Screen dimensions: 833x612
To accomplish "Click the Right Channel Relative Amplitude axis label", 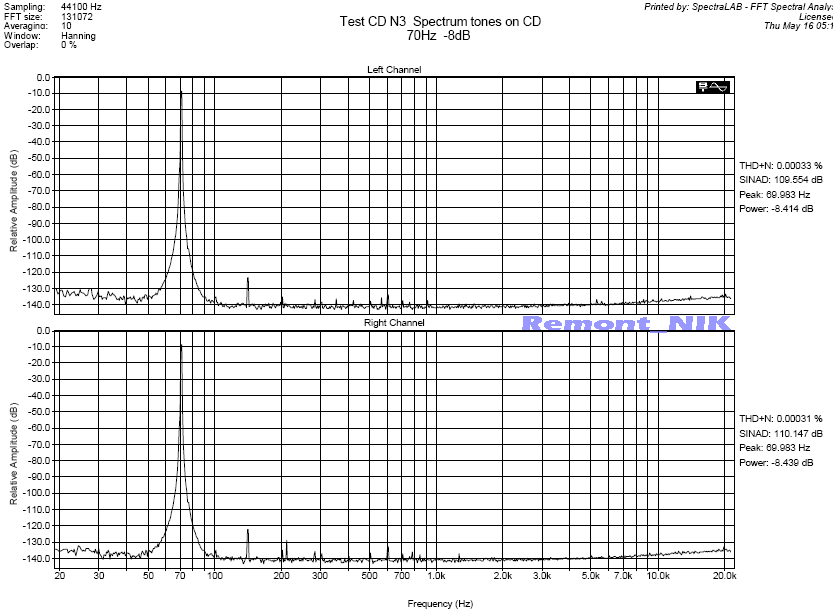I will point(14,454).
